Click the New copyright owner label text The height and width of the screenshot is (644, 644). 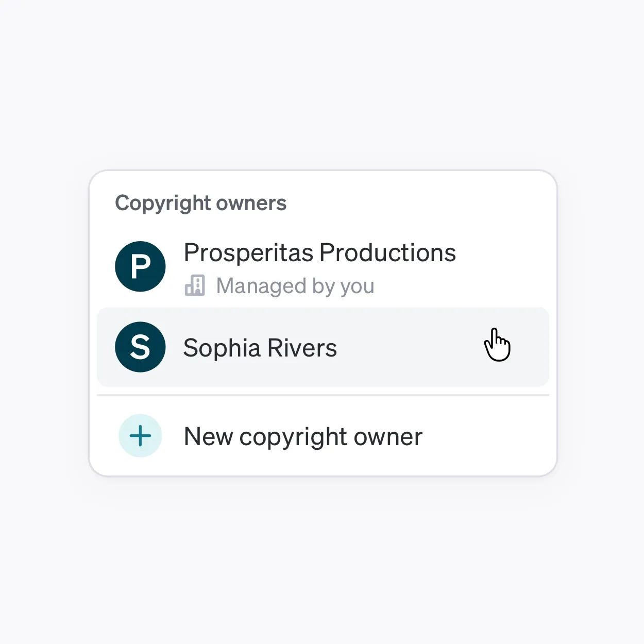303,437
